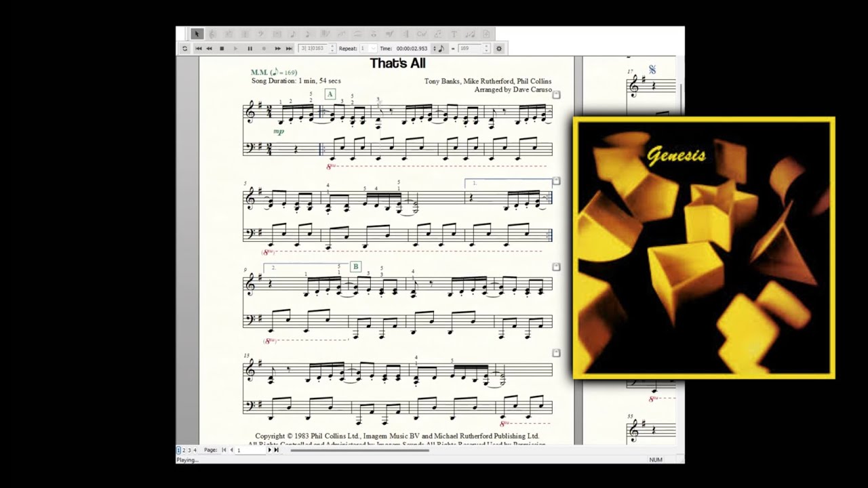868x488 pixels.
Task: Go to next page arrow
Action: click(270, 450)
